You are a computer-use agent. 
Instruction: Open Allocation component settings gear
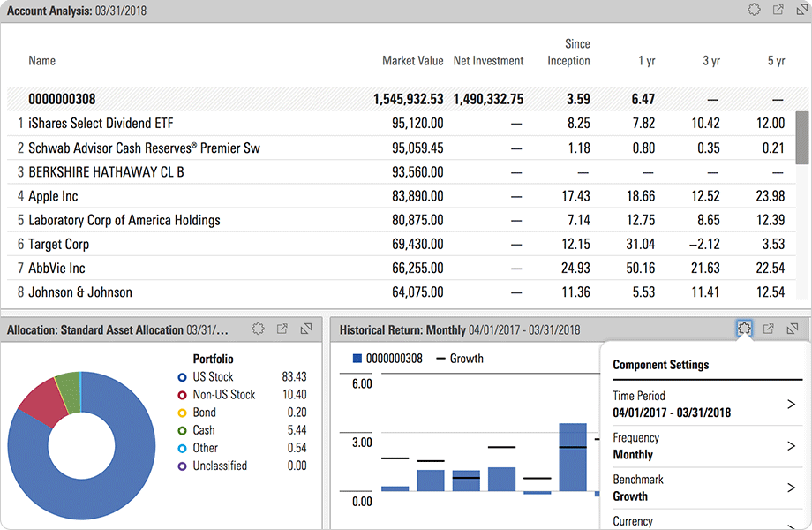258,329
